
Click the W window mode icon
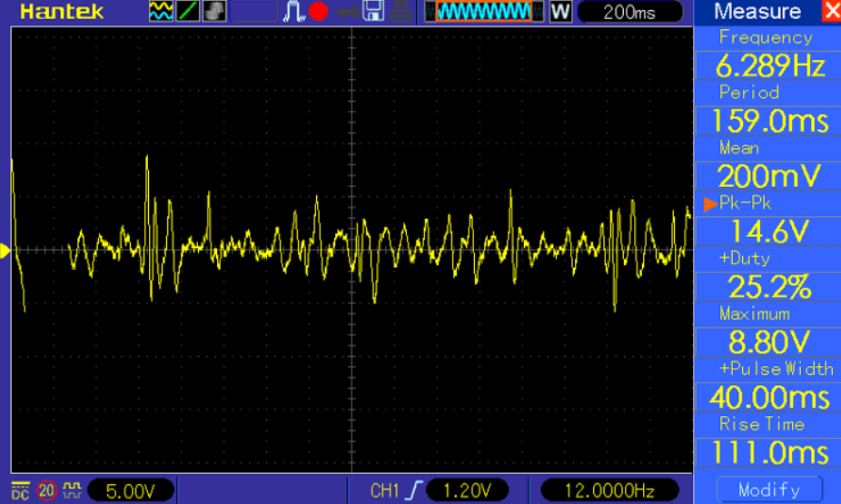560,12
